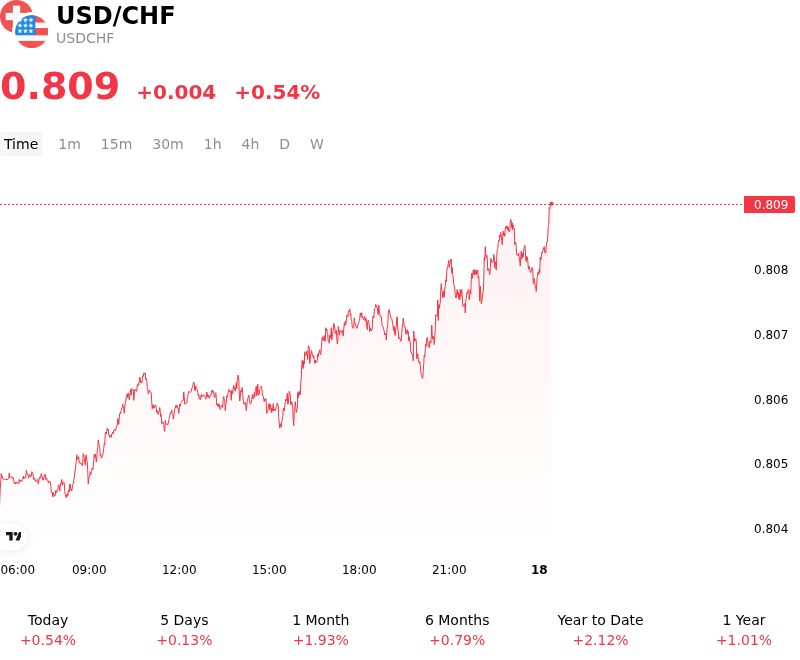Image resolution: width=800 pixels, height=660 pixels.
Task: Click the red 0.809 price label
Action: (x=769, y=205)
